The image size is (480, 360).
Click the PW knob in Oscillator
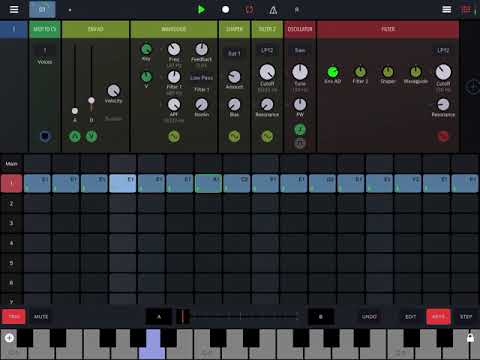tap(300, 105)
